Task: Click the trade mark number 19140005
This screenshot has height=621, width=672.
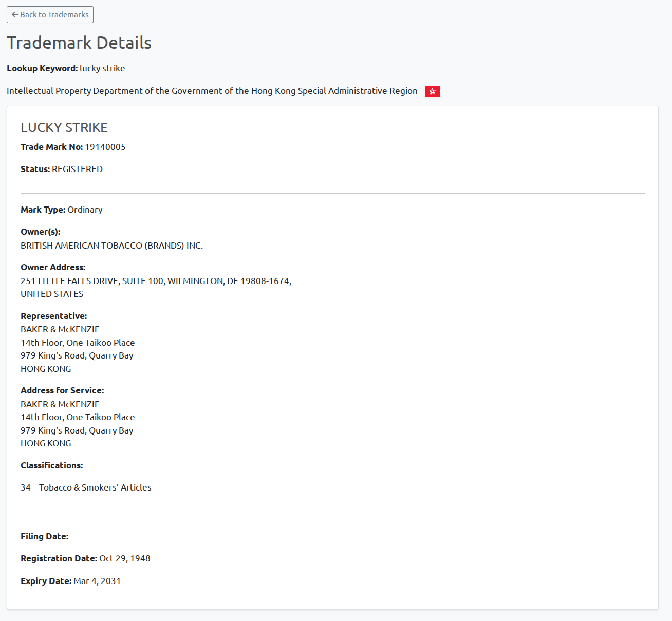Action: coord(105,147)
